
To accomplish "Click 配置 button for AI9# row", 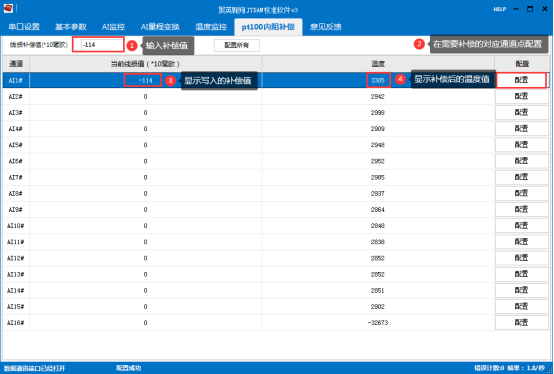I will (521, 209).
